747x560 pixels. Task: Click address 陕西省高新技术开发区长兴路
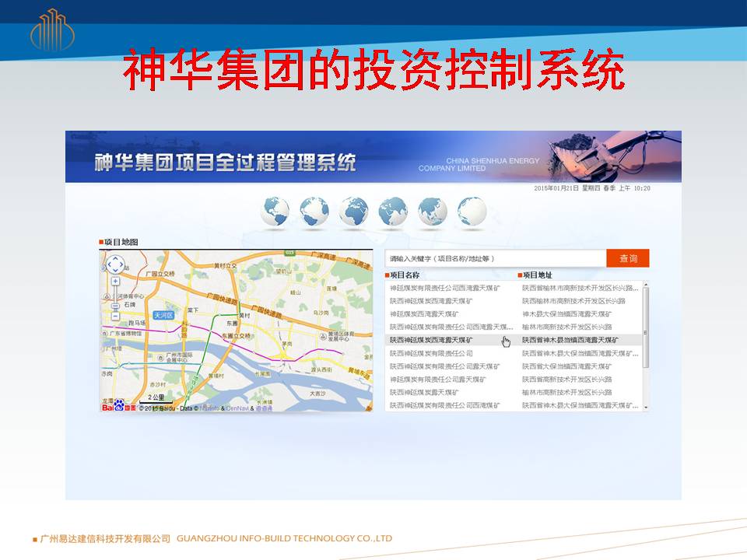pyautogui.click(x=567, y=380)
